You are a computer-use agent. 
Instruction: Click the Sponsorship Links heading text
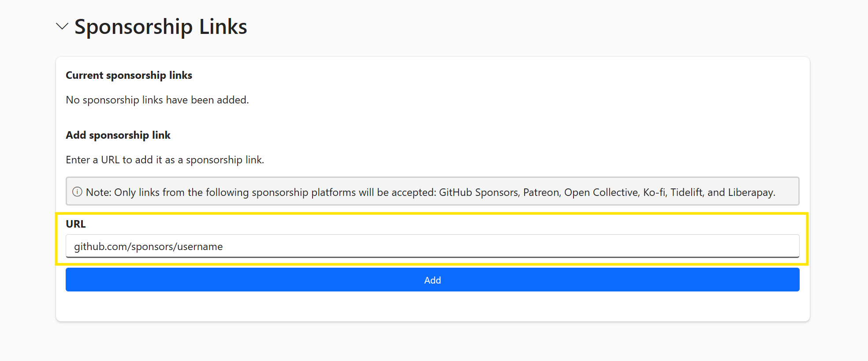click(160, 26)
